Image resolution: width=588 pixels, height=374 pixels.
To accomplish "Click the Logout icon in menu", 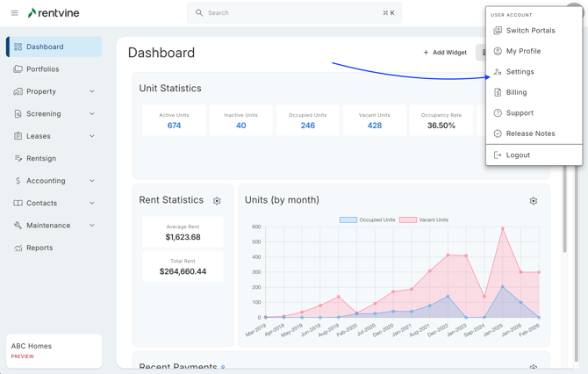I will (498, 155).
